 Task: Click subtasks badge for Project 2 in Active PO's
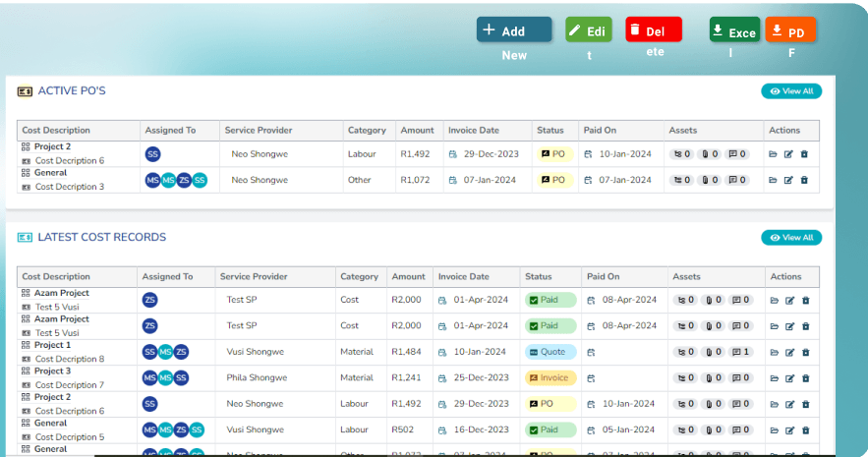pos(681,154)
